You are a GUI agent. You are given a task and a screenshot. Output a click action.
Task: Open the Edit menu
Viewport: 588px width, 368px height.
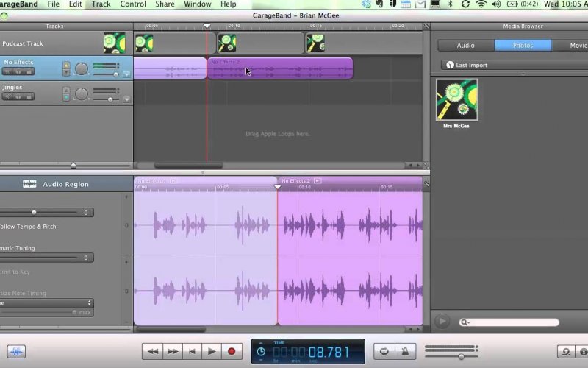pos(75,4)
